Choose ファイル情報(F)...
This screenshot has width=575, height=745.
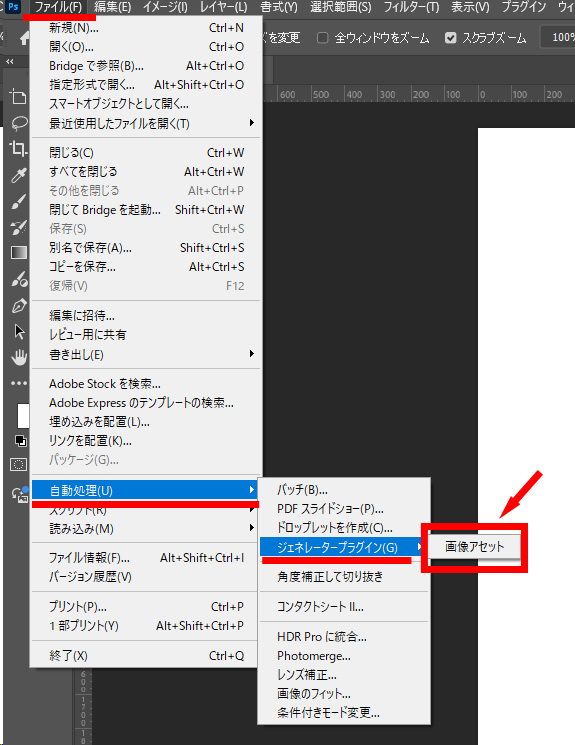pyautogui.click(x=145, y=558)
